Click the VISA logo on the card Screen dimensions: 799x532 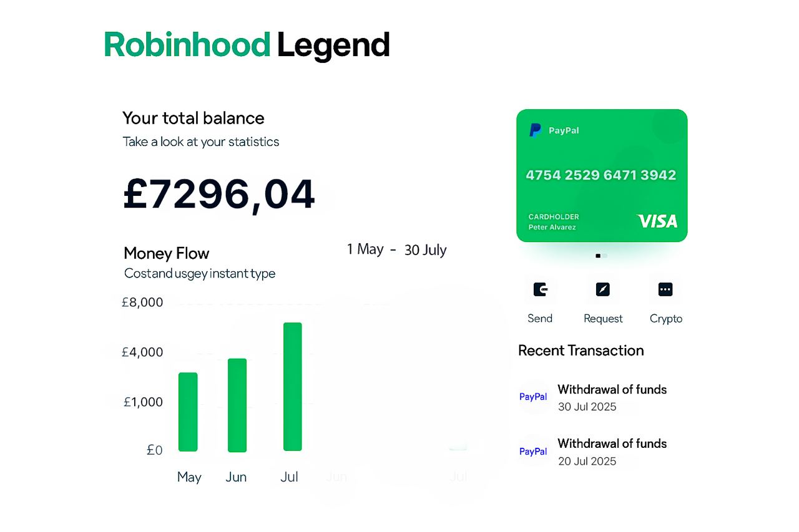[x=657, y=221]
